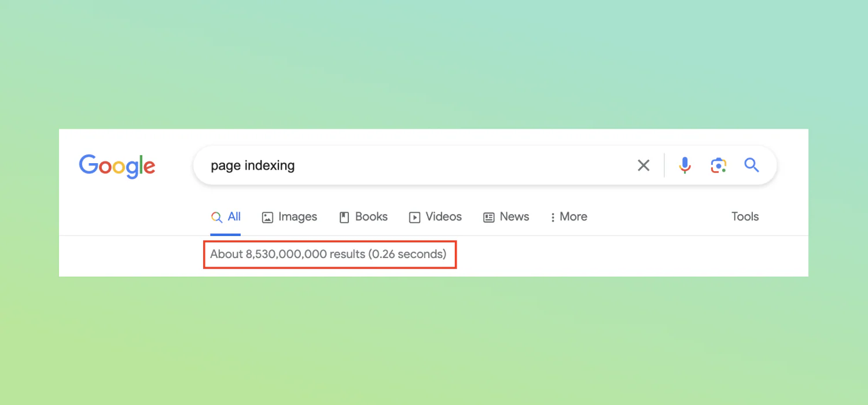This screenshot has height=405, width=868.
Task: Select the News tab
Action: tap(514, 216)
